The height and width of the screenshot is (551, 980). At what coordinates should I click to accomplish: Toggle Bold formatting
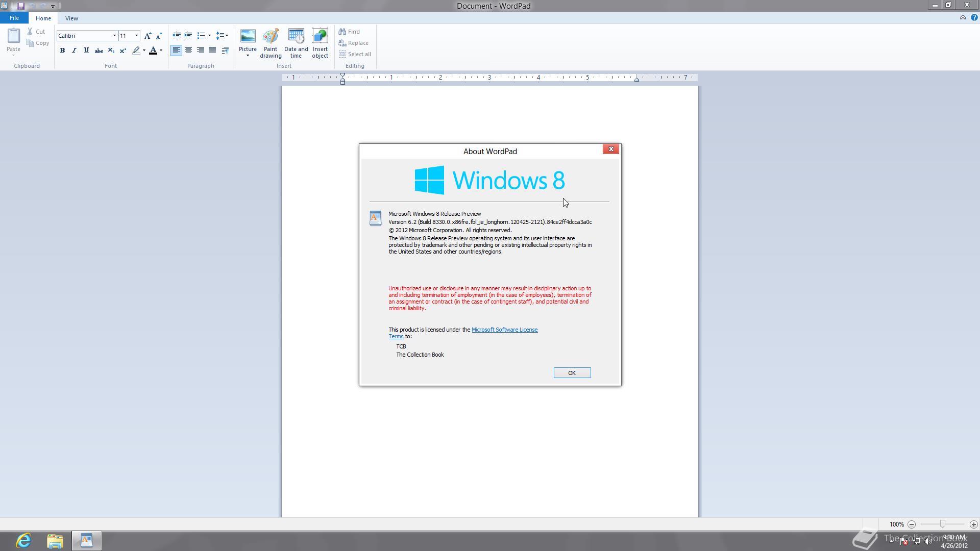62,51
